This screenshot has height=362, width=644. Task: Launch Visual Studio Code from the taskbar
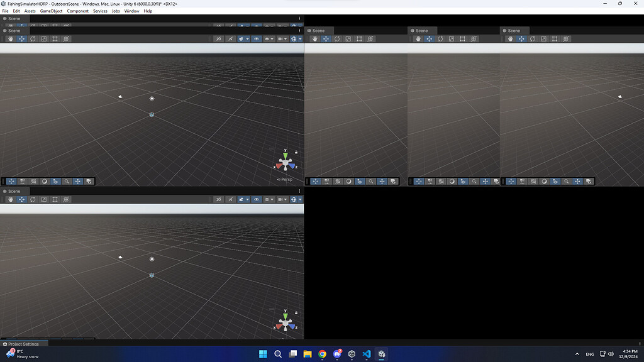click(367, 354)
